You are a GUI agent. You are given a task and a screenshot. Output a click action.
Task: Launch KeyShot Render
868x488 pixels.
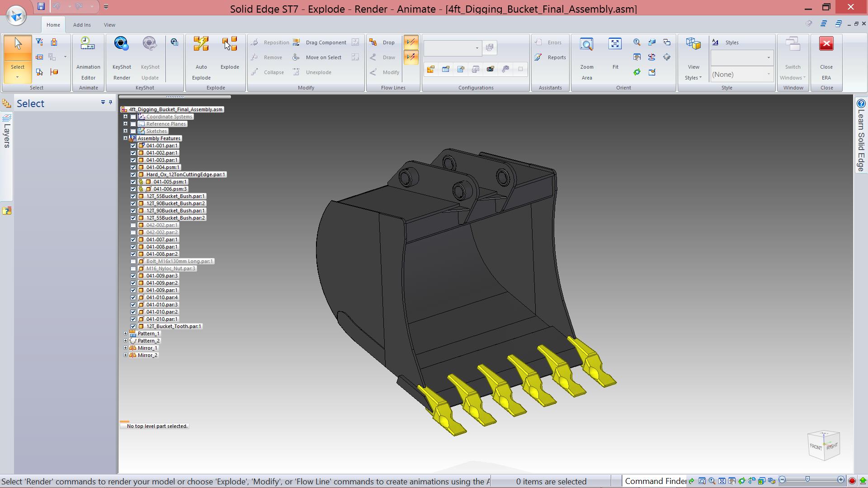click(x=122, y=59)
